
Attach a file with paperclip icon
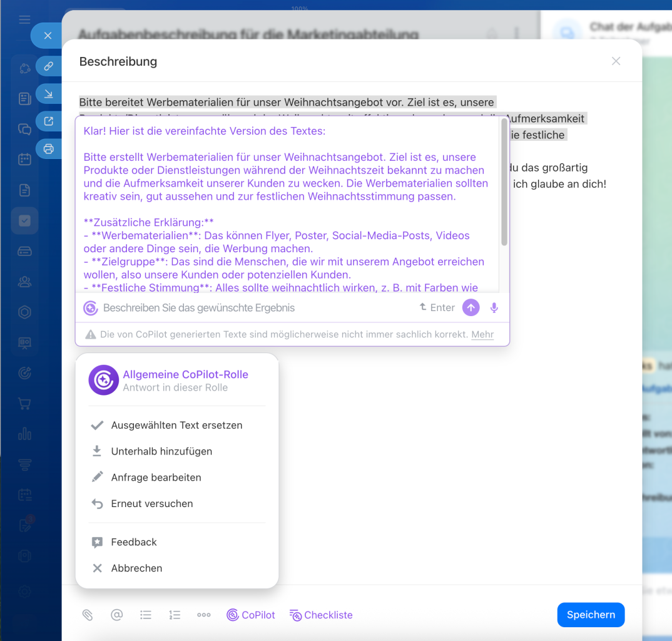coord(88,615)
